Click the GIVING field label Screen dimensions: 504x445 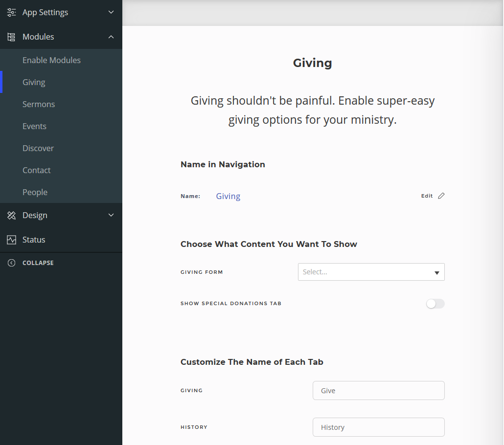pos(192,390)
